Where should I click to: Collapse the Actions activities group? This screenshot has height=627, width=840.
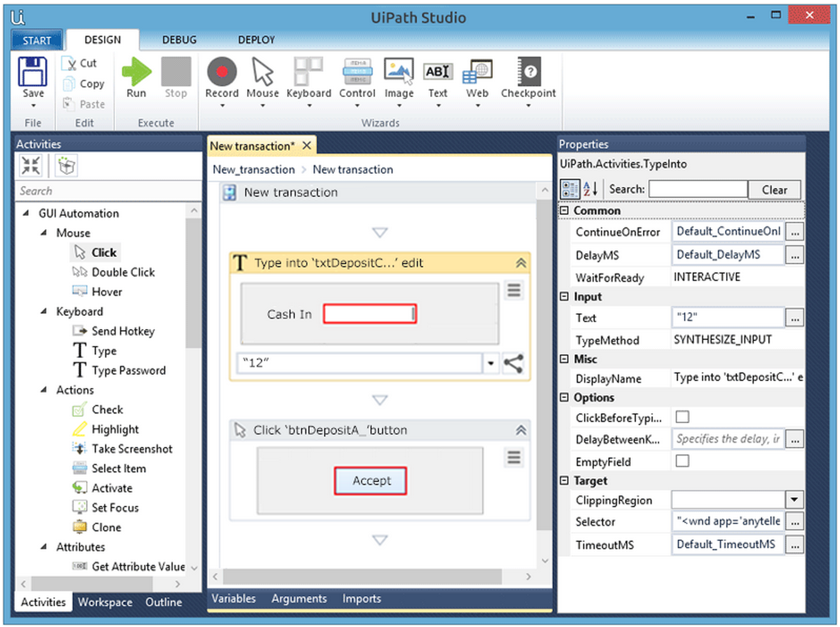(44, 390)
